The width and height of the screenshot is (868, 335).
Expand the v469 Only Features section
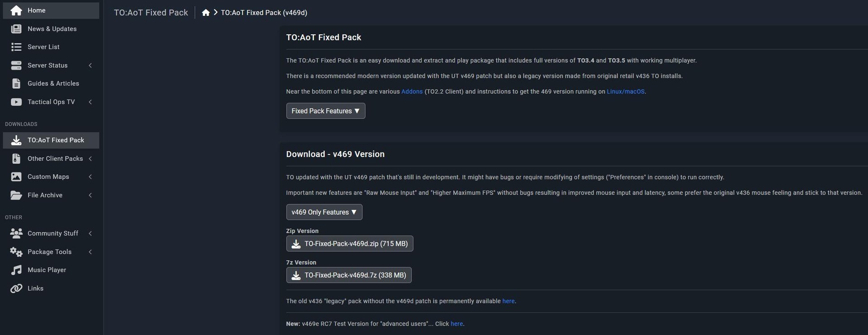pos(324,212)
